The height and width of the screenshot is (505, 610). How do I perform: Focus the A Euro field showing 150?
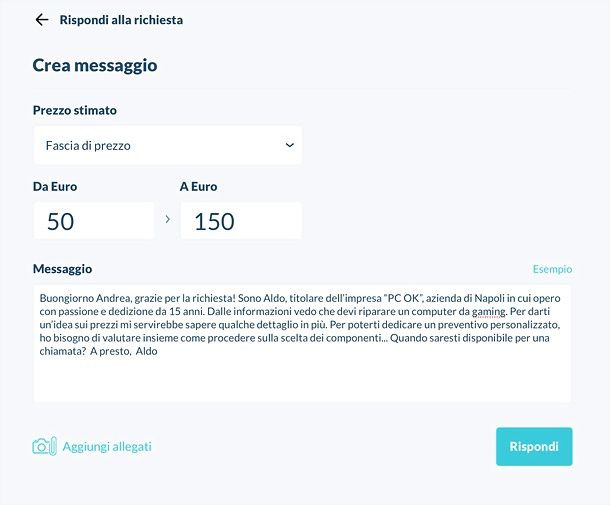click(x=241, y=221)
